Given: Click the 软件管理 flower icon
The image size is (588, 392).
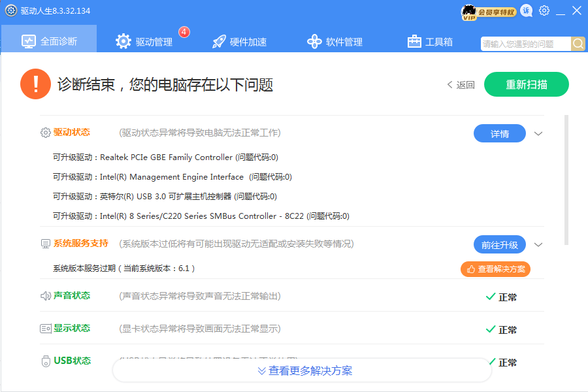Looking at the screenshot, I should (x=314, y=42).
